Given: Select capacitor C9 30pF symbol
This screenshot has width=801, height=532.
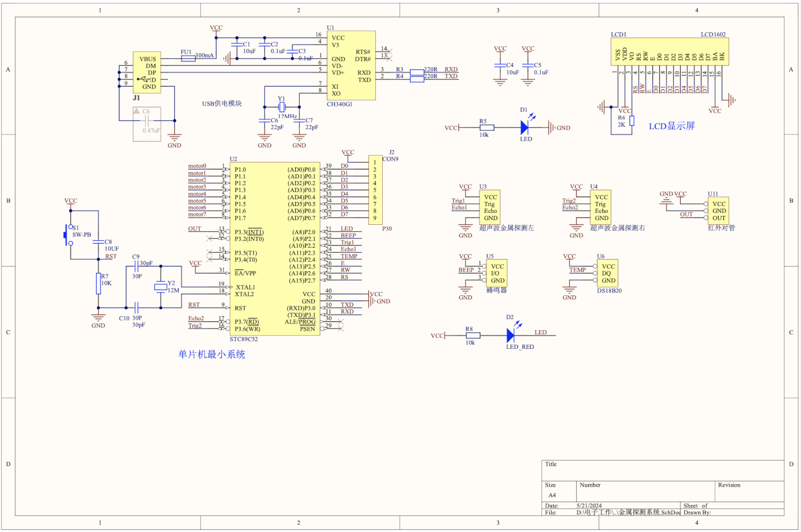Looking at the screenshot, I should click(136, 266).
